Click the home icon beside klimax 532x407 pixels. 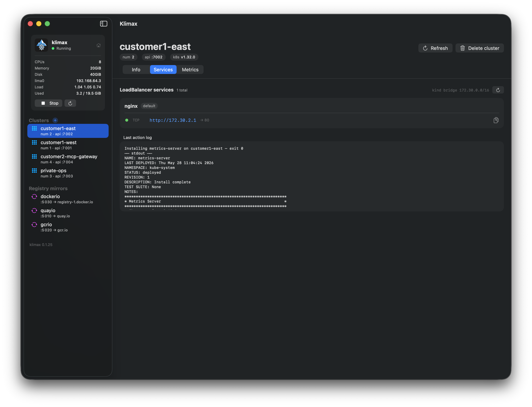[99, 45]
